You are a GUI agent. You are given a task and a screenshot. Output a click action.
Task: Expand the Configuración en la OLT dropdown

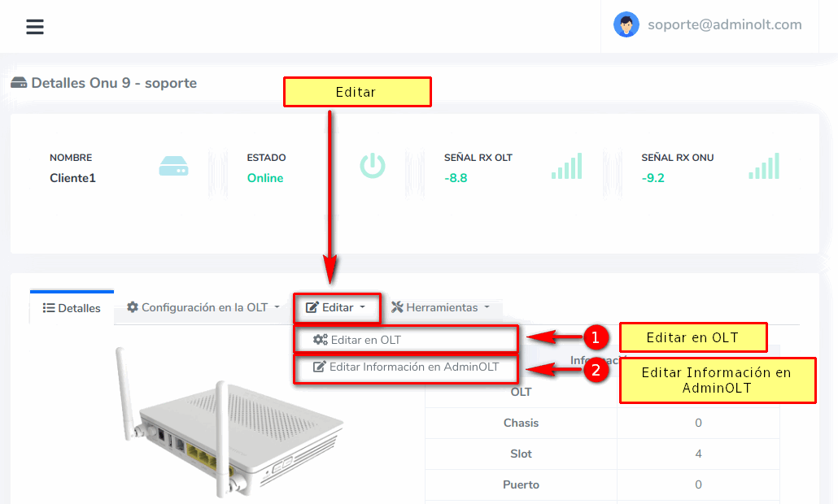pyautogui.click(x=203, y=307)
